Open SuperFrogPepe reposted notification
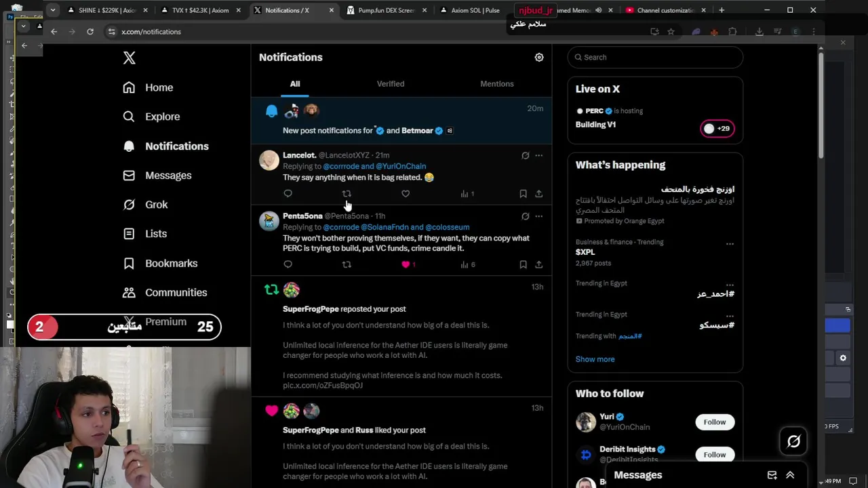868x488 pixels. [401, 336]
